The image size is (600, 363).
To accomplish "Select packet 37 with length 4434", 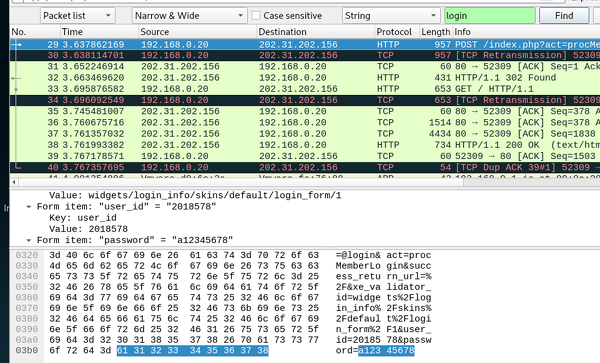I will (305, 134).
